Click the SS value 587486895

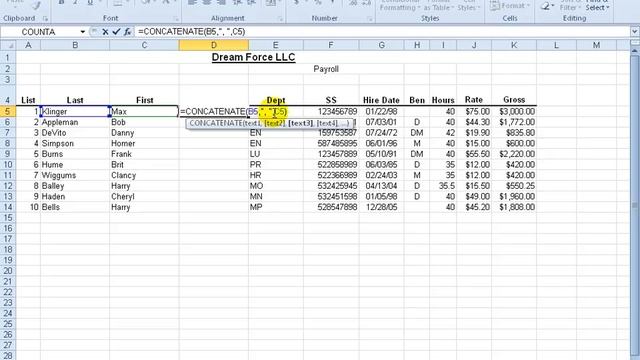tap(331, 143)
